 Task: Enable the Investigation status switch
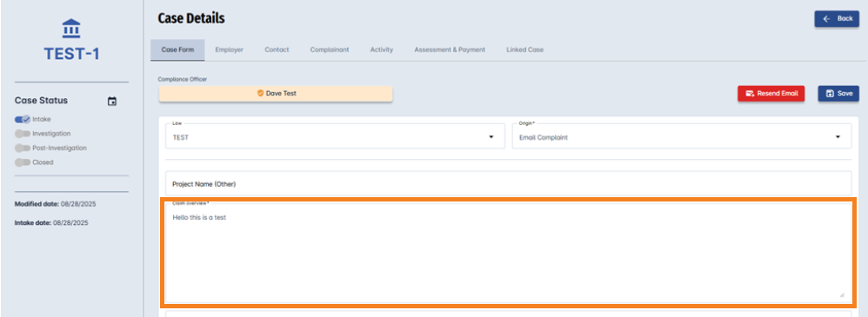23,134
